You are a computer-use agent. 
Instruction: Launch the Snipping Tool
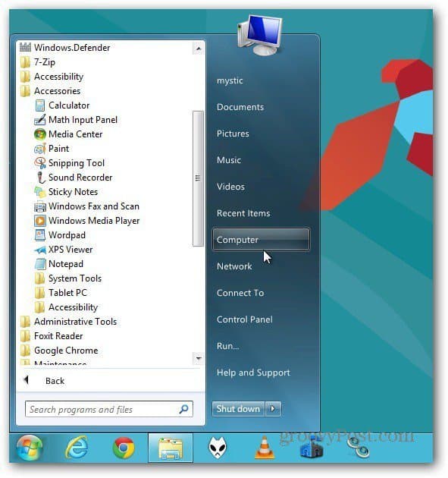pos(70,163)
